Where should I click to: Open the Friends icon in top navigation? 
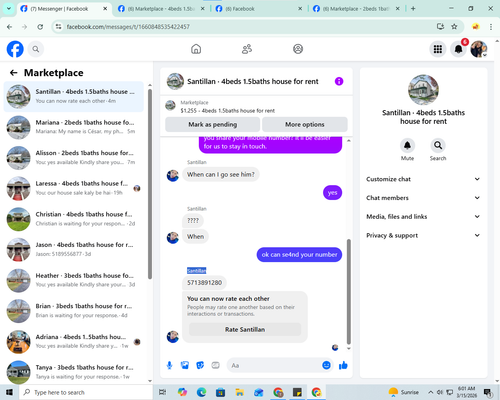click(247, 49)
